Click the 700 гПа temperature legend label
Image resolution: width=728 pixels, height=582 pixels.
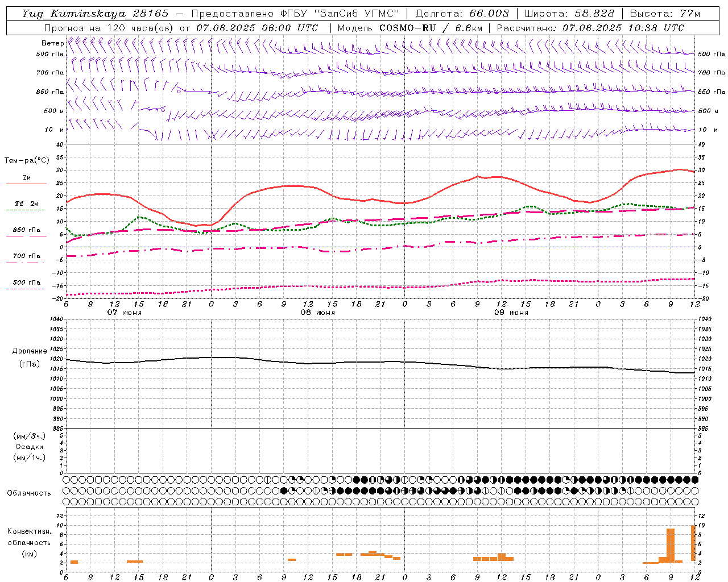[x=27, y=256]
